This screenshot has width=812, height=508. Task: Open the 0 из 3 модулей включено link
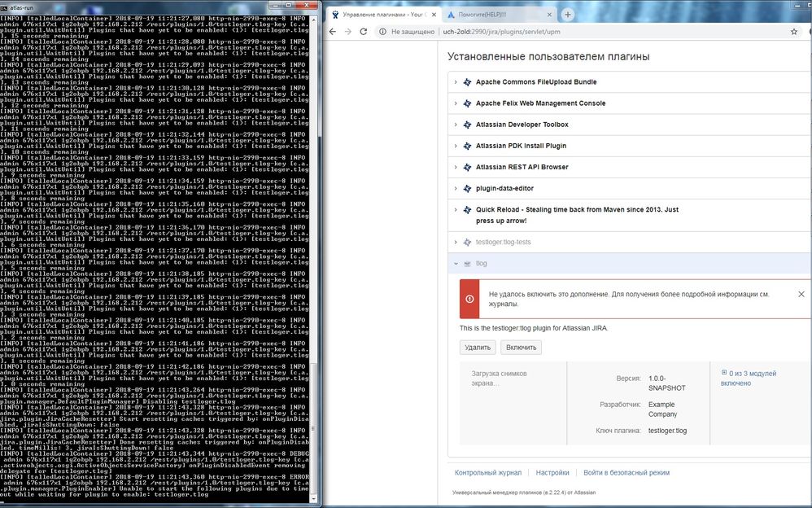pyautogui.click(x=749, y=378)
